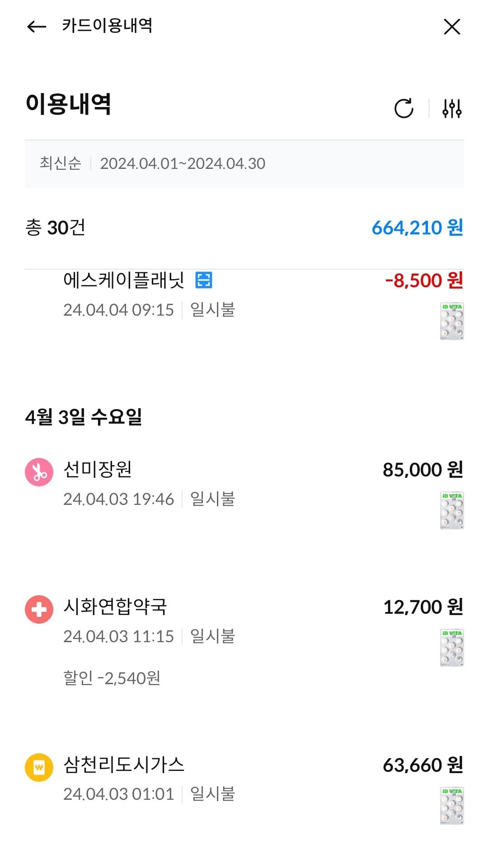488x868 pixels.
Task: Select the 시화연합약국 transaction
Action: [115, 607]
